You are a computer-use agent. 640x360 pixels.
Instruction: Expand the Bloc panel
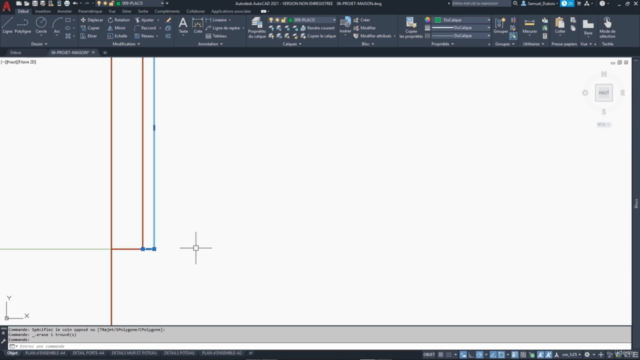click(368, 44)
